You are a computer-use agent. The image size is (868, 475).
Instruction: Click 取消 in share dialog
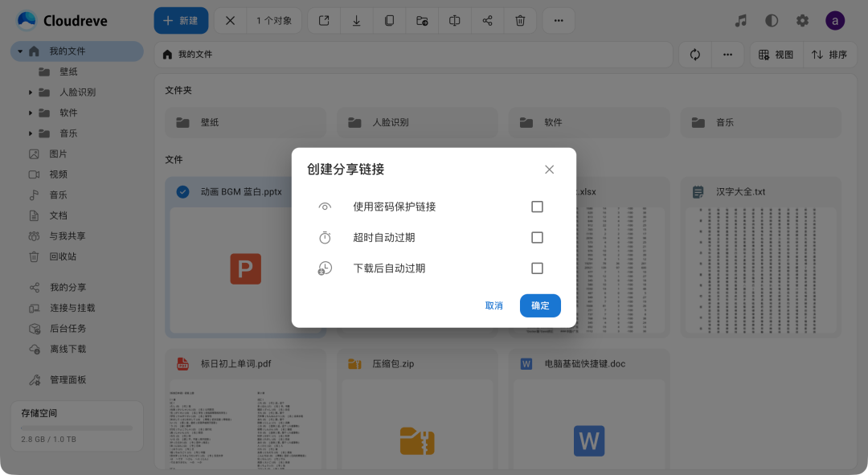[493, 305]
